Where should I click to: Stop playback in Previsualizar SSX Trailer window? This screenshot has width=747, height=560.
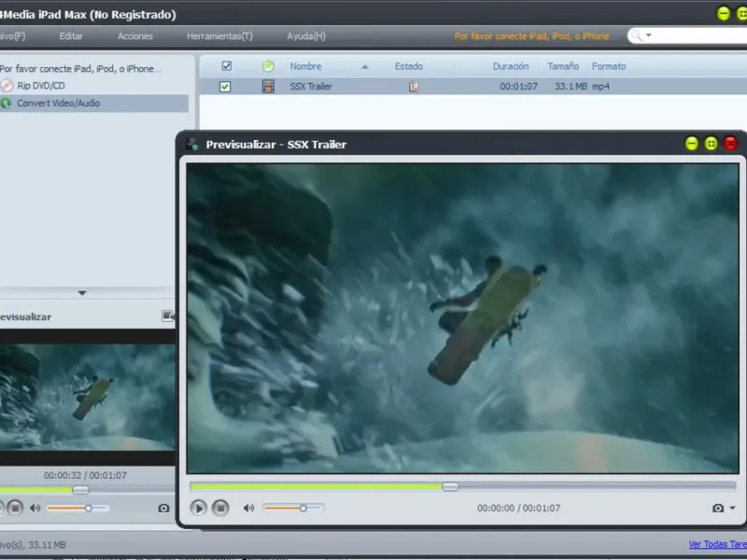220,508
